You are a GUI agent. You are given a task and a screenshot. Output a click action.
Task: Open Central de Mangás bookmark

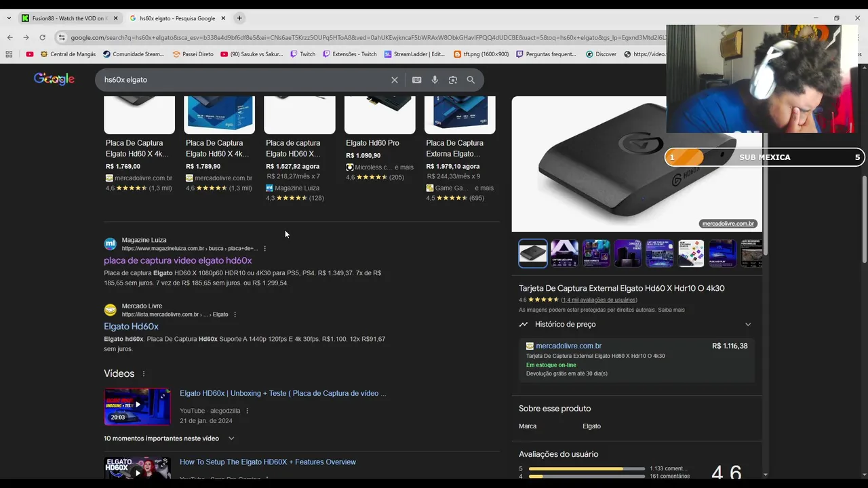[x=68, y=54]
